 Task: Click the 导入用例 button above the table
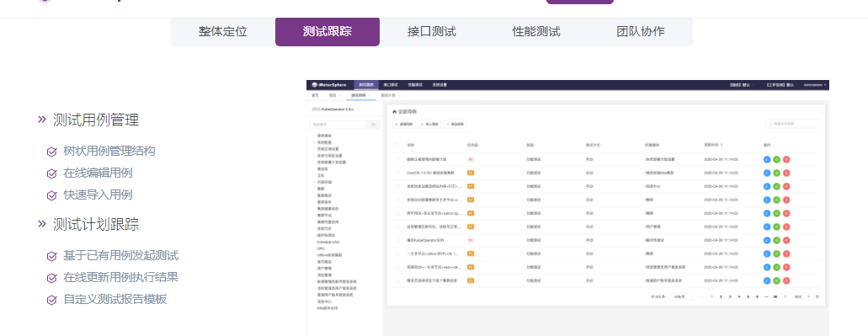tap(429, 125)
